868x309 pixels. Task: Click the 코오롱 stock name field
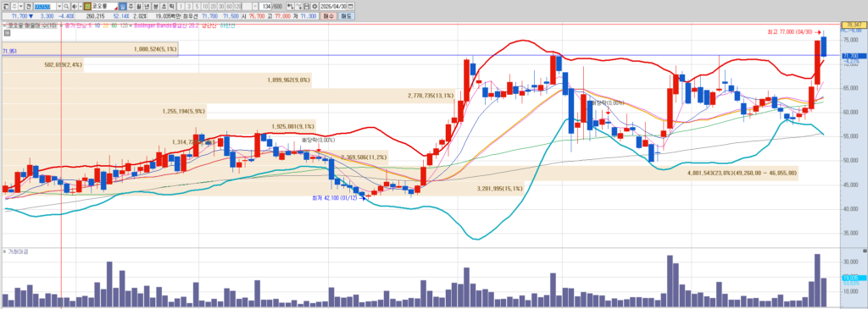[x=104, y=6]
